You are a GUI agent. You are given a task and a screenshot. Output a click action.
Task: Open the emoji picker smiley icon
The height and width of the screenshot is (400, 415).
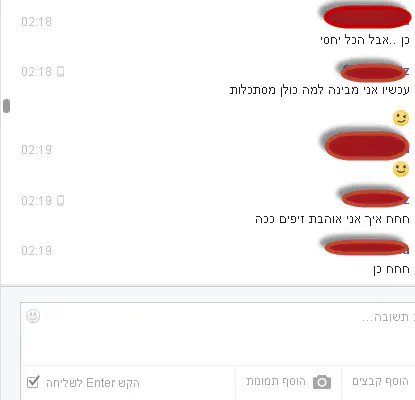(33, 316)
